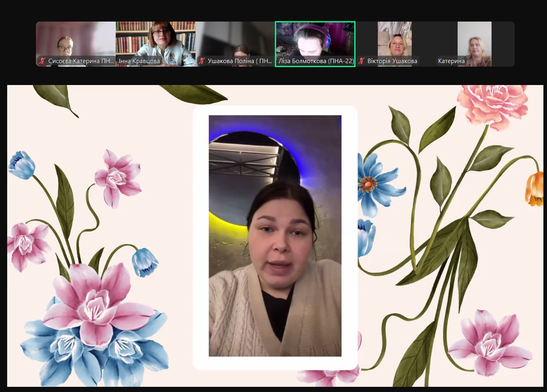Select Інна Кравцова's video with the bookshelf
The image size is (547, 392).
pos(156,40)
